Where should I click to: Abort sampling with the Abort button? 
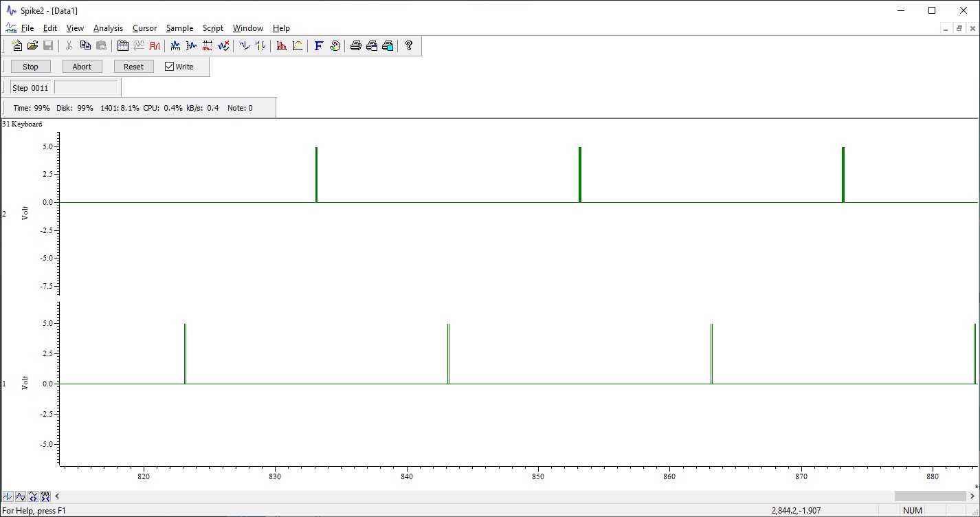[x=82, y=67]
